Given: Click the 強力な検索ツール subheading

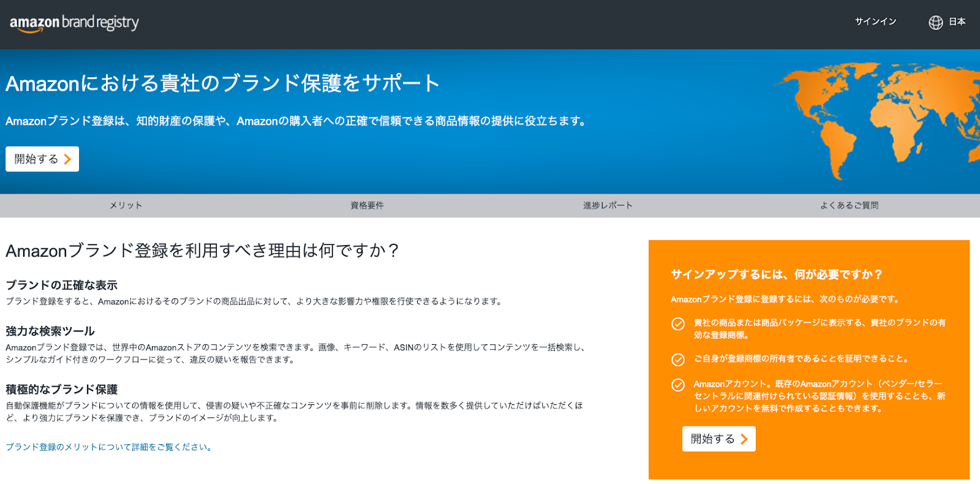Looking at the screenshot, I should (x=50, y=331).
